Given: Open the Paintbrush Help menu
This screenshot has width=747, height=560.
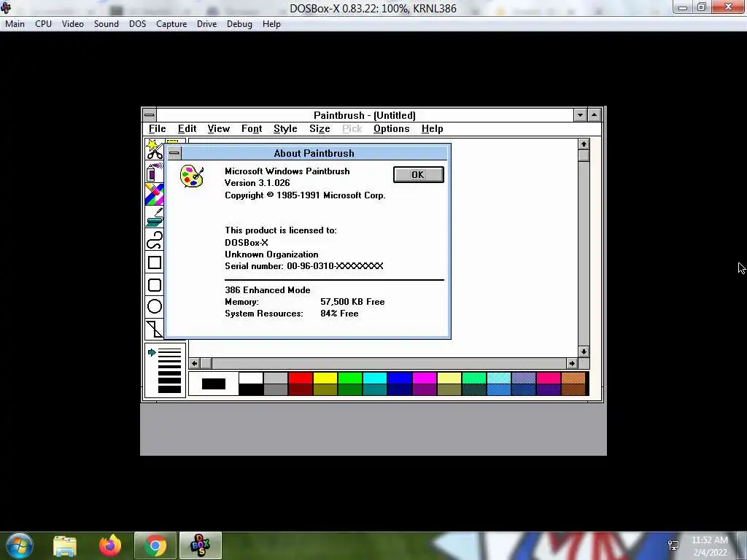Looking at the screenshot, I should tap(432, 128).
